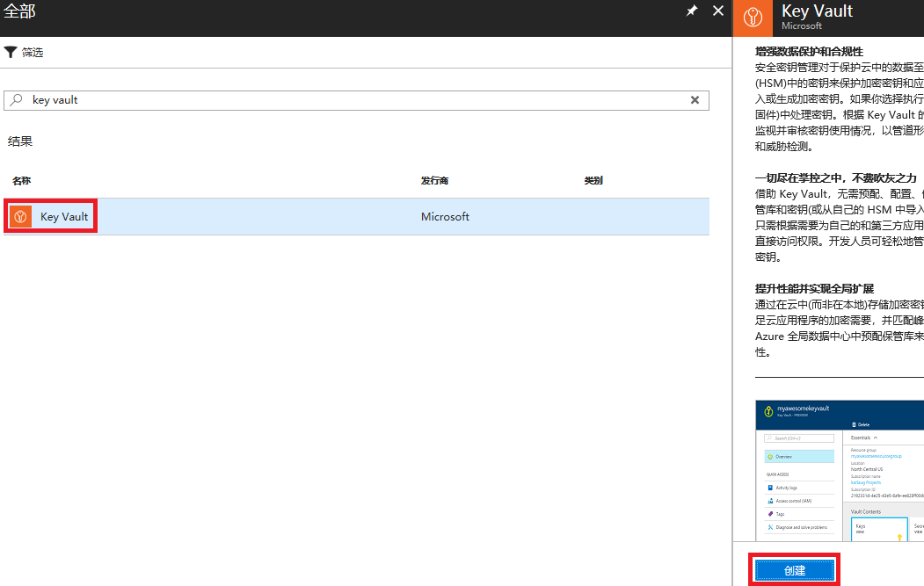
Task: Clear the search text with X
Action: click(x=695, y=100)
